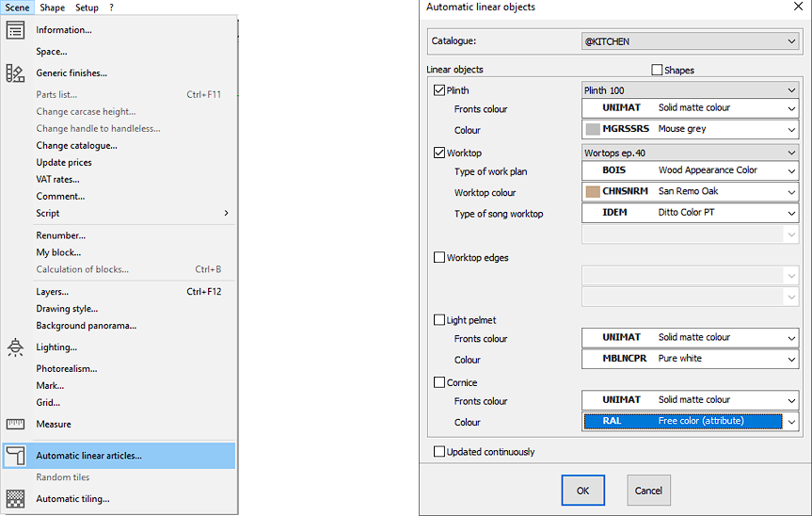Click the Measure ruler icon
Screen dimensions: 812x516
point(15,424)
